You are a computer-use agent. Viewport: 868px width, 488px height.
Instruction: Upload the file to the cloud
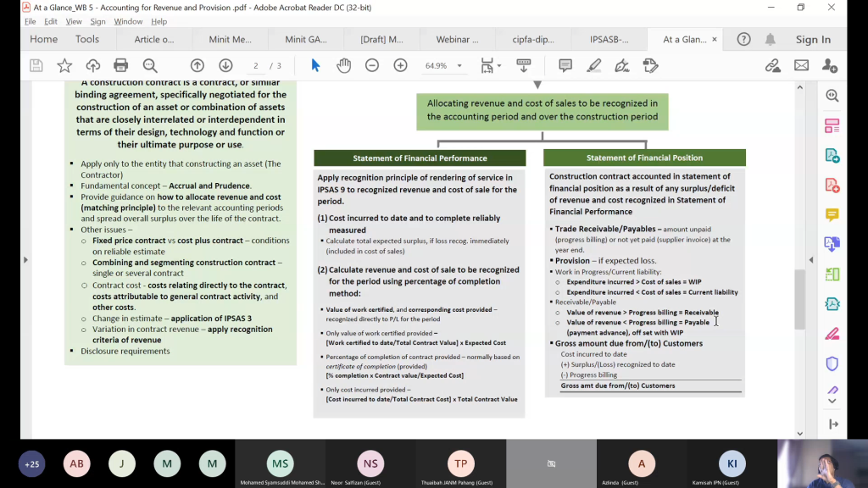[92, 66]
